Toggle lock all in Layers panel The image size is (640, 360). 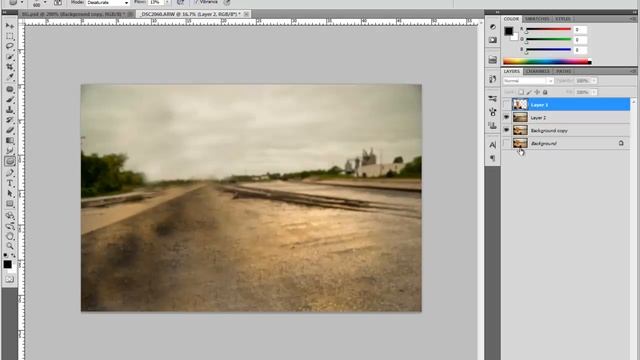(545, 92)
